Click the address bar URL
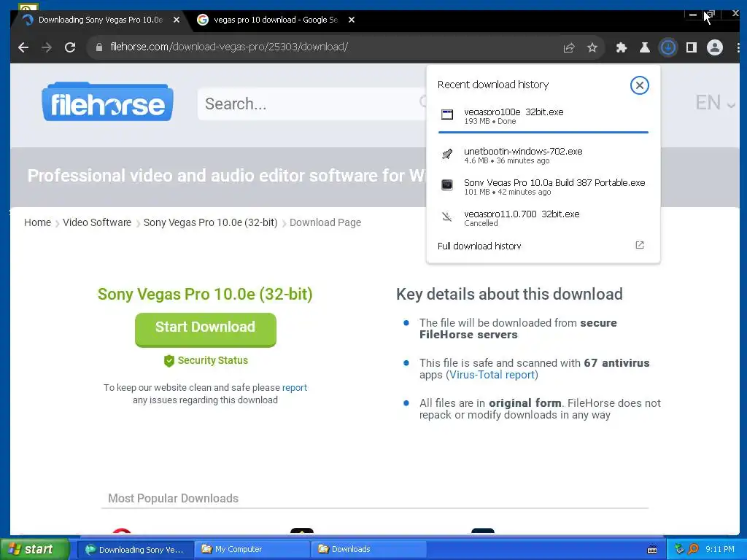Viewport: 747px width, 560px height. (x=229, y=47)
